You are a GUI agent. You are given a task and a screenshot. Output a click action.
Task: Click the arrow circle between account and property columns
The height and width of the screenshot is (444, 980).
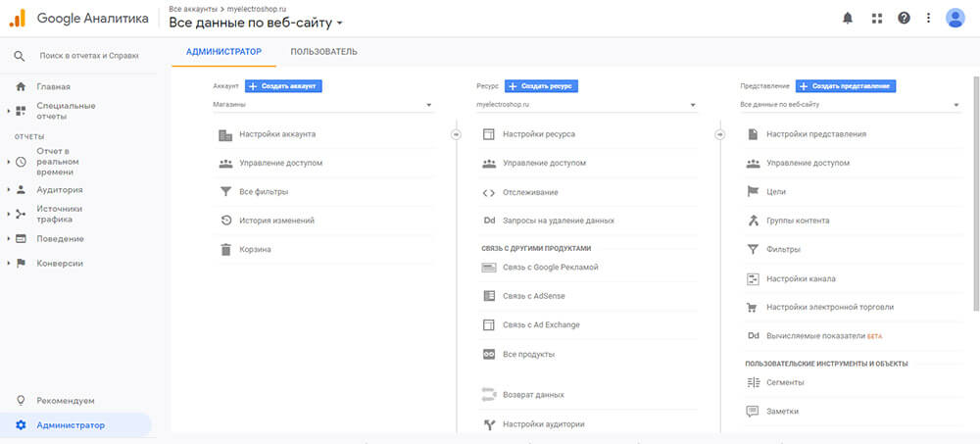[x=457, y=134]
